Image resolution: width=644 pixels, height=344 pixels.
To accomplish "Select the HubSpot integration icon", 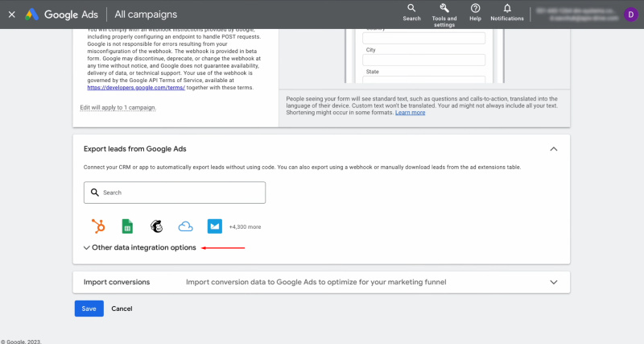I will tap(98, 226).
